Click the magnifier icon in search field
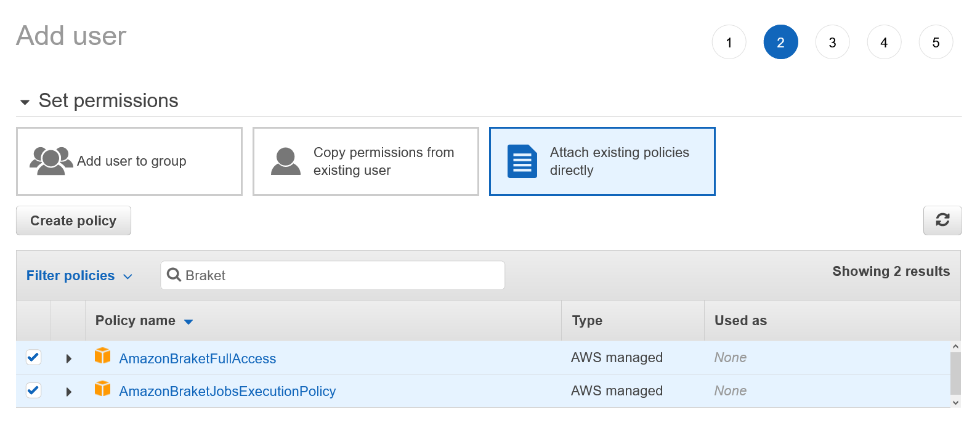 pos(174,275)
